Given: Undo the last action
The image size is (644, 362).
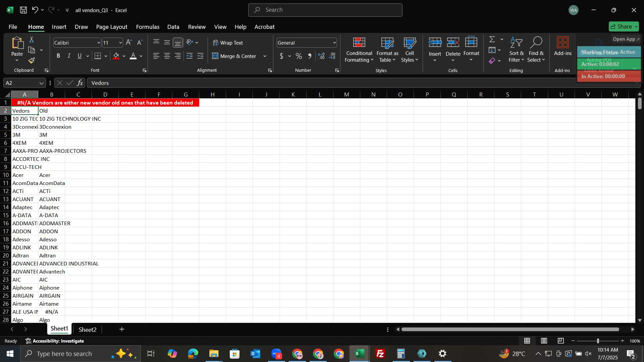Looking at the screenshot, I should [35, 10].
